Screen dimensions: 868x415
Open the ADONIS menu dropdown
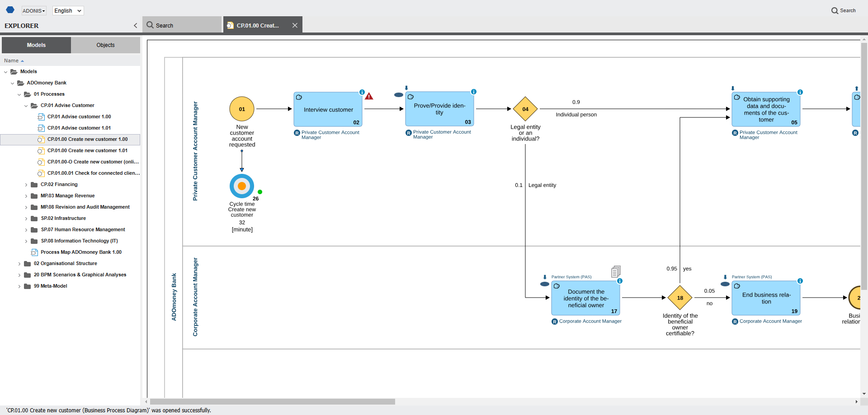tap(34, 11)
